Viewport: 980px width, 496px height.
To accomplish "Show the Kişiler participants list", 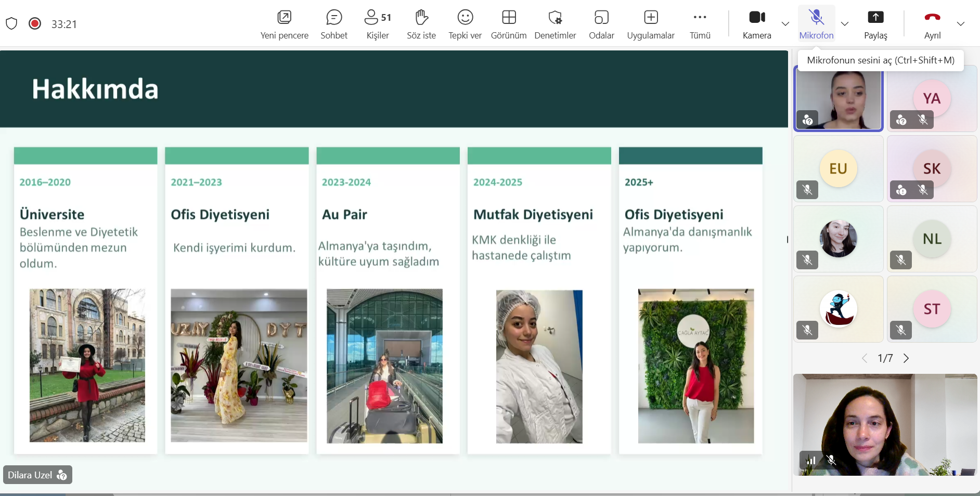I will coord(377,24).
